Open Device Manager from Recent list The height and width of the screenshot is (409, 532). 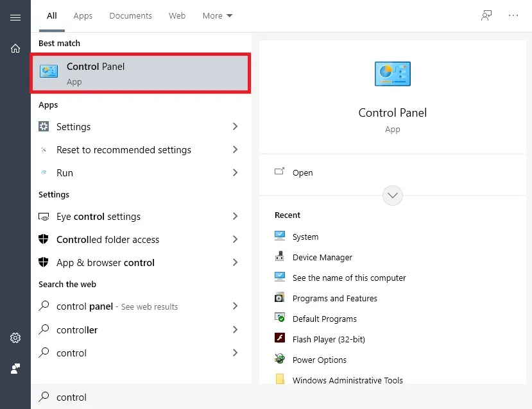point(321,257)
